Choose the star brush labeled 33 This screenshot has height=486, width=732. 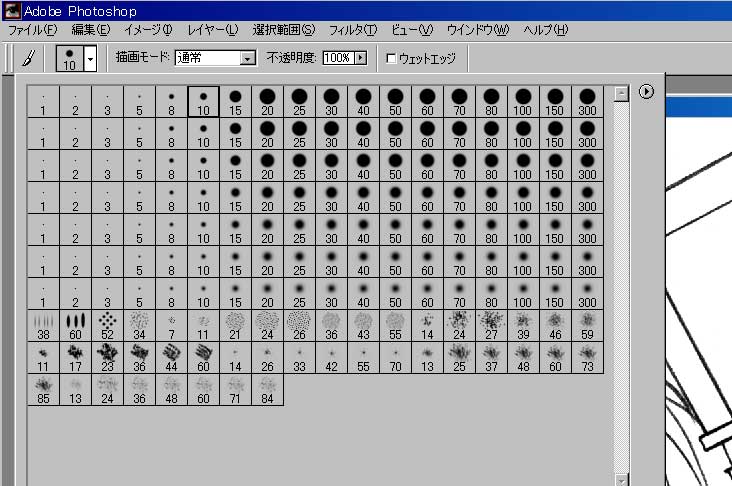(x=299, y=358)
